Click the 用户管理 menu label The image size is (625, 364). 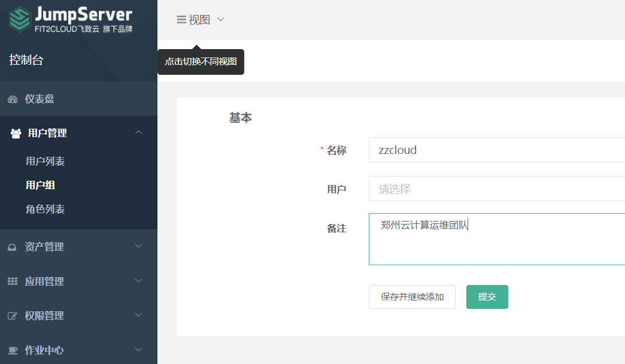(47, 133)
